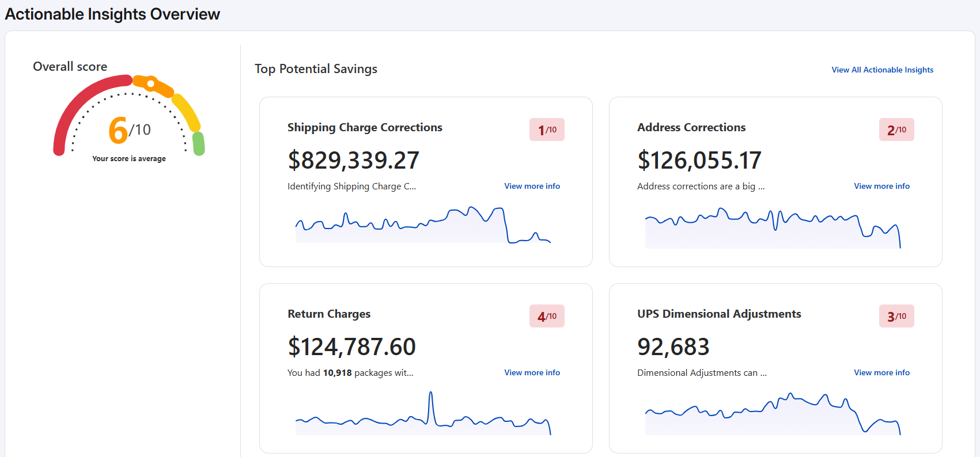Click the 3/10 score badge on UPS Dimensional Adjustments
The width and height of the screenshot is (980, 457).
896,316
